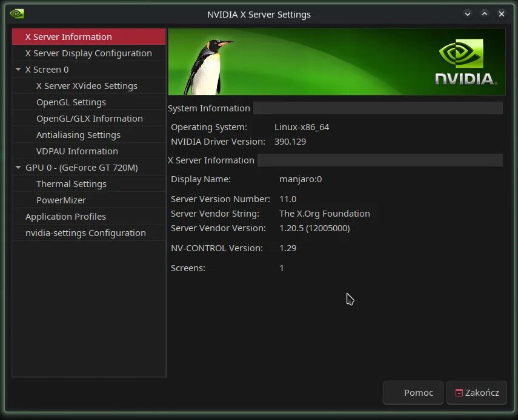Collapse the GPU 0 GeForce GT 720M node
The width and height of the screenshot is (518, 420).
18,168
